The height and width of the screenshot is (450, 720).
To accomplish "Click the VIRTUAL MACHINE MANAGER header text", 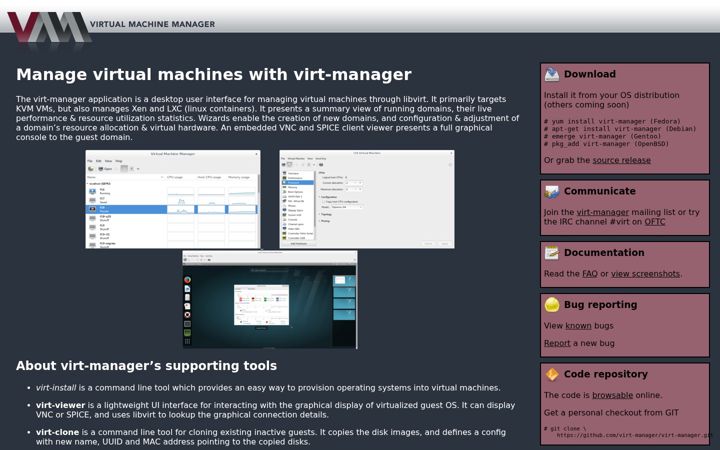I will [152, 24].
